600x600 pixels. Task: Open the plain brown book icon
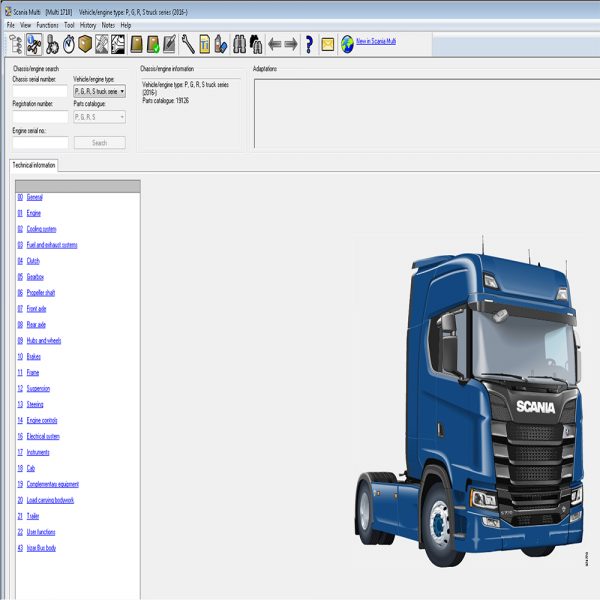click(x=136, y=44)
